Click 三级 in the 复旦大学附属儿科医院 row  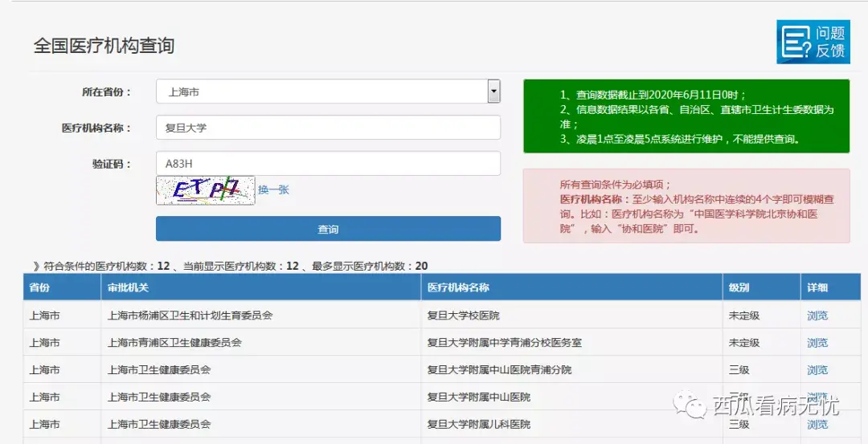[x=739, y=425]
